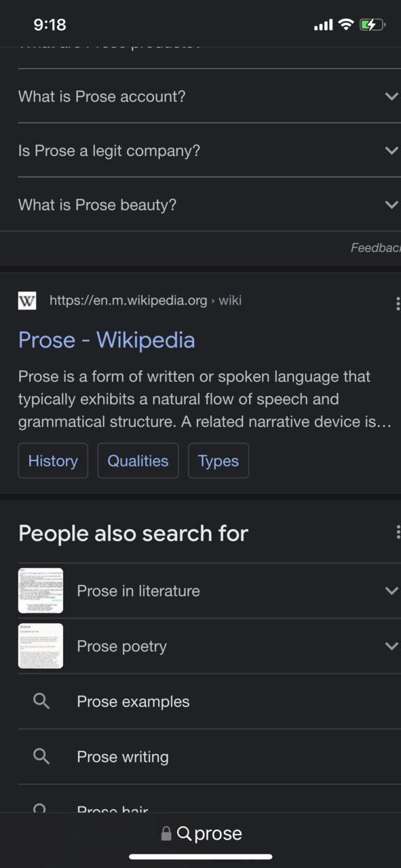The image size is (401, 868).
Task: Open the Prose - Wikipedia link
Action: click(x=107, y=340)
